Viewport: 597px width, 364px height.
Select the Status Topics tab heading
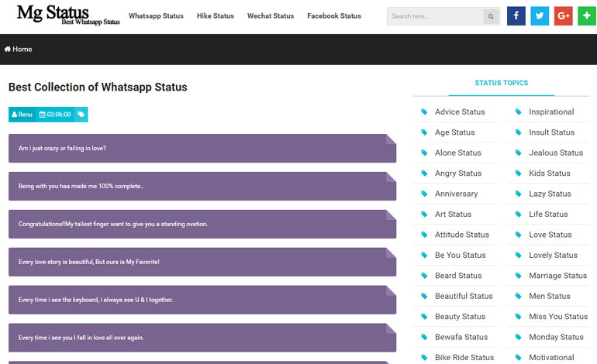tap(501, 83)
